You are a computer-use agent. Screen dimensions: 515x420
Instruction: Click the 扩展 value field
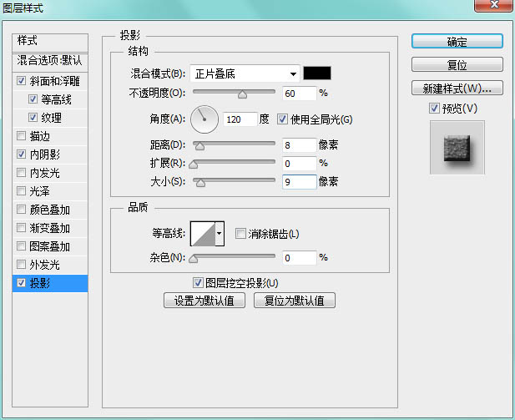pyautogui.click(x=299, y=164)
